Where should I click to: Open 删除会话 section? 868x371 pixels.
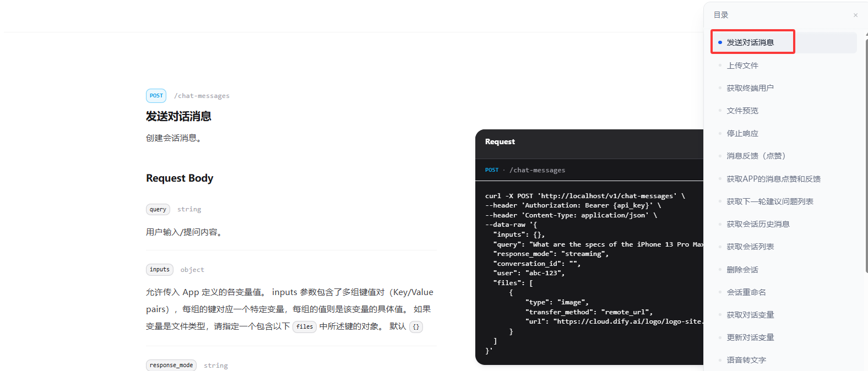tap(742, 270)
